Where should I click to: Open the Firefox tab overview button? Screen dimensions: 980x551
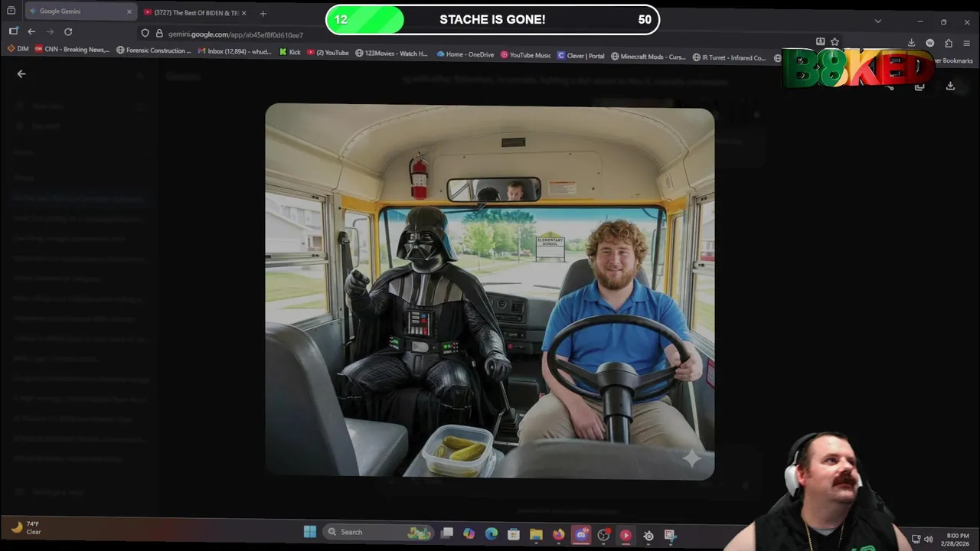tap(11, 11)
